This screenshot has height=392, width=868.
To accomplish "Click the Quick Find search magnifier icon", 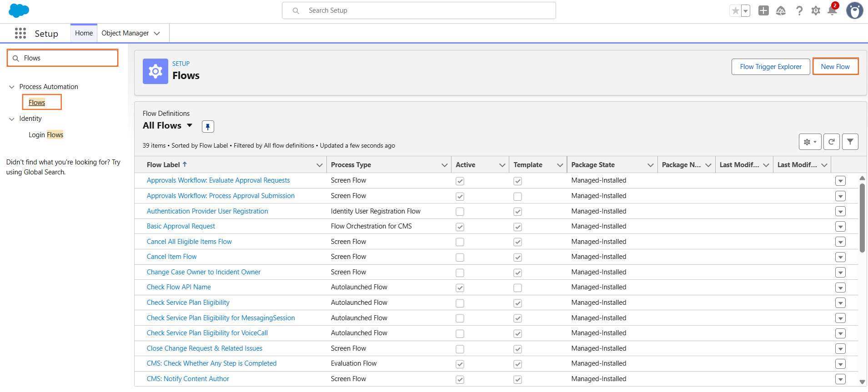I will point(16,58).
